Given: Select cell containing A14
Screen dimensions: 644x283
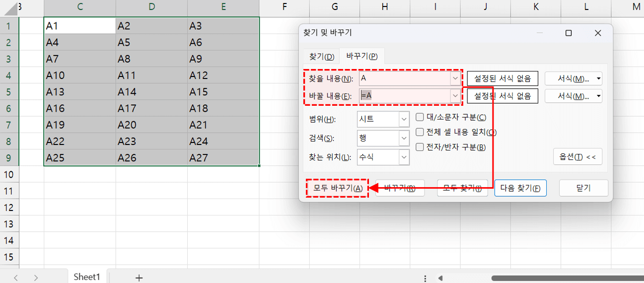Looking at the screenshot, I should tap(151, 92).
